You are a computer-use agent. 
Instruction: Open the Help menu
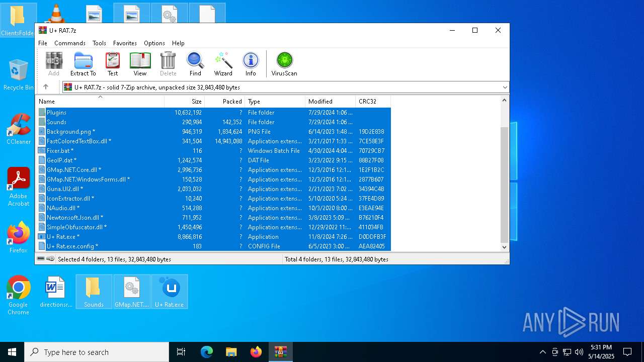tap(178, 43)
